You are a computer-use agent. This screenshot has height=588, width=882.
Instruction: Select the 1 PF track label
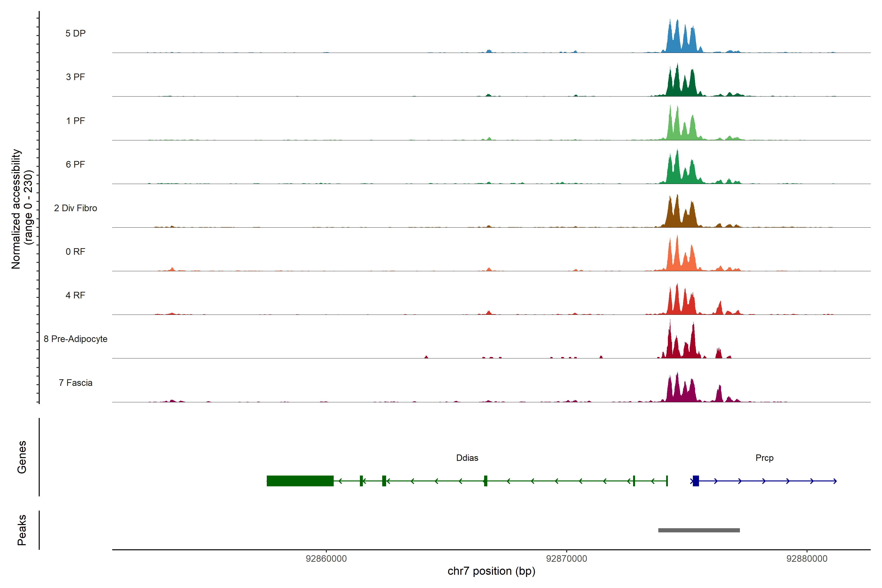[75, 121]
